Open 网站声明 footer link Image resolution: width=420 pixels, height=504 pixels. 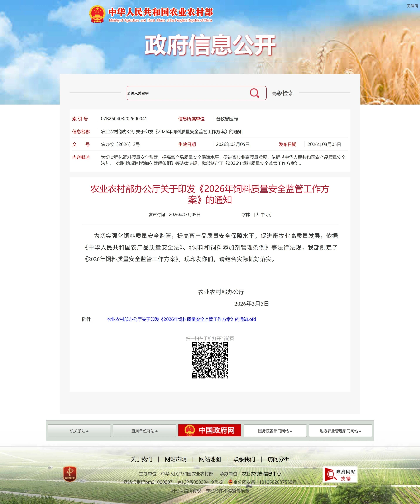tap(176, 459)
